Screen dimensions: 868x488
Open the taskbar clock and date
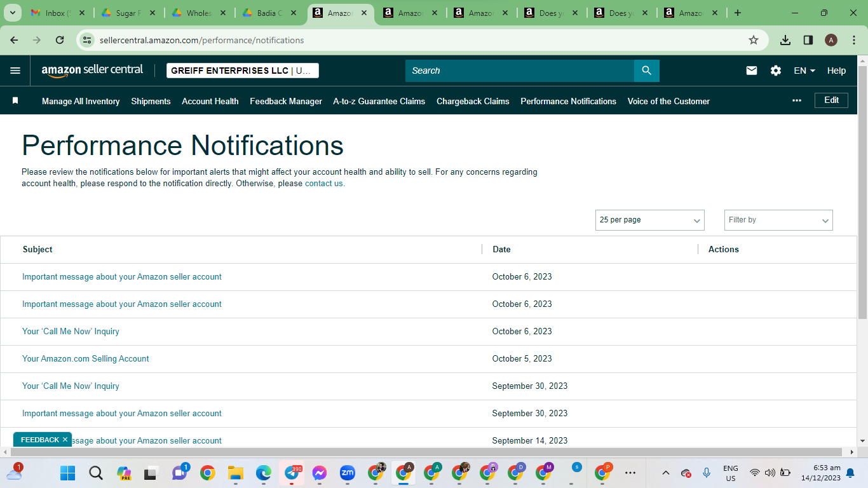pyautogui.click(x=821, y=473)
